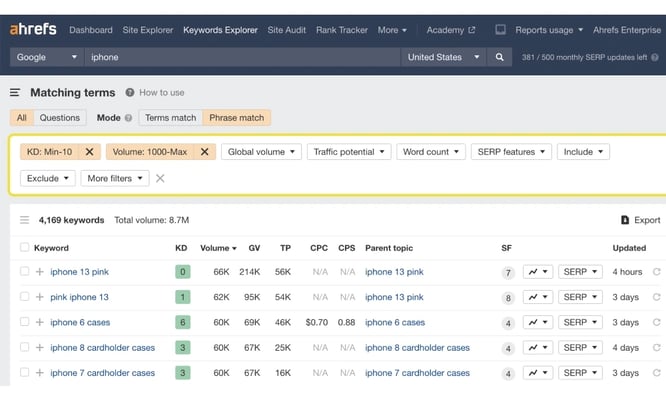Toggle the select-all Keyword header checkbox
666x400 pixels.
25,248
